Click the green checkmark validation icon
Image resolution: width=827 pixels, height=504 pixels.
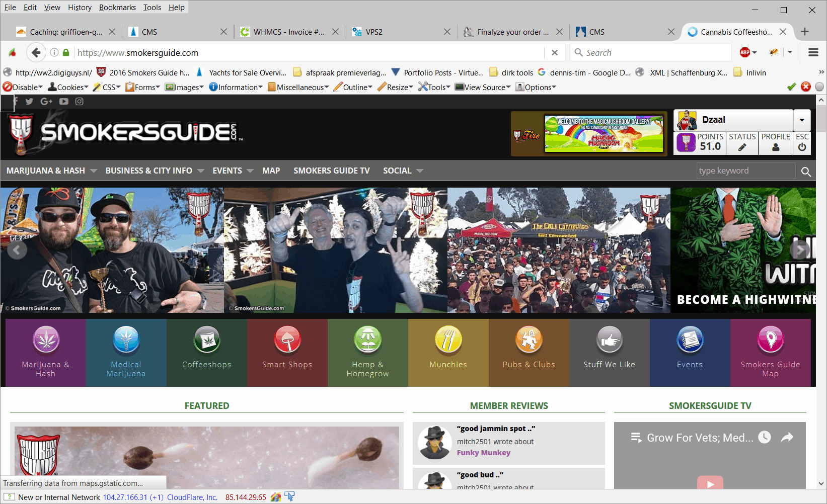(792, 87)
